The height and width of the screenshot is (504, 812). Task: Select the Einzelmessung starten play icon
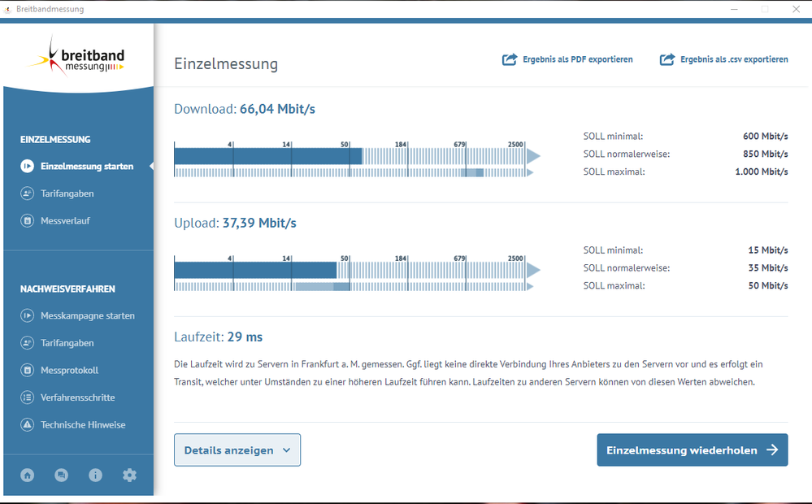[27, 166]
